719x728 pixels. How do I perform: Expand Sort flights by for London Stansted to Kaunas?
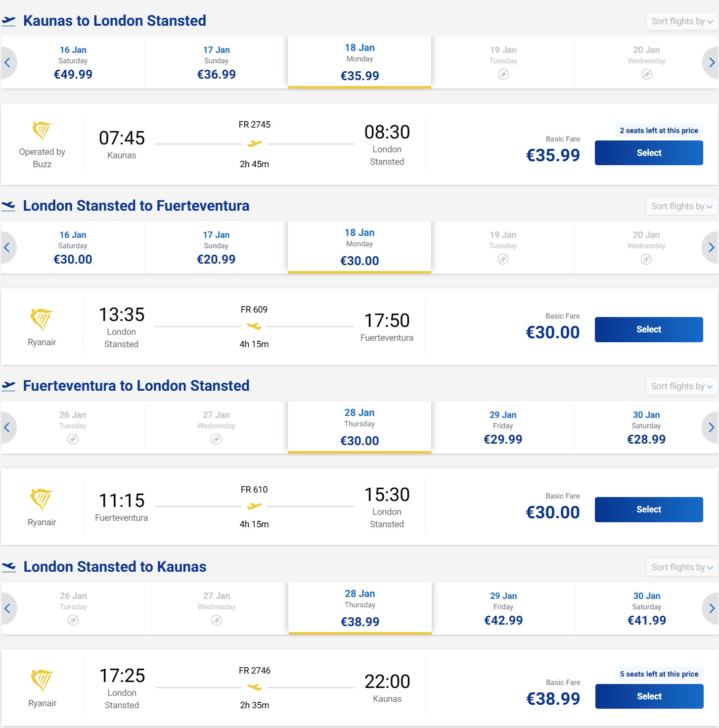click(682, 567)
